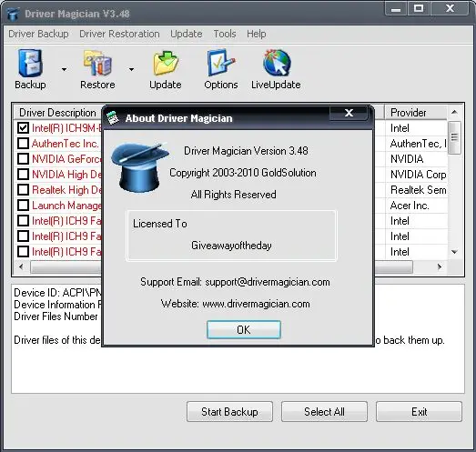Image resolution: width=476 pixels, height=452 pixels.
Task: Click the Restore toolbar icon
Action: 97,63
